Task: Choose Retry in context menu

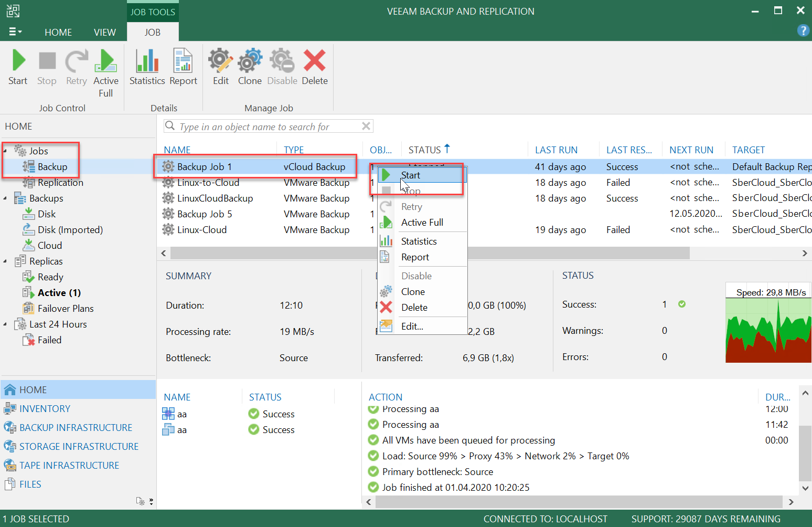Action: pos(422,207)
